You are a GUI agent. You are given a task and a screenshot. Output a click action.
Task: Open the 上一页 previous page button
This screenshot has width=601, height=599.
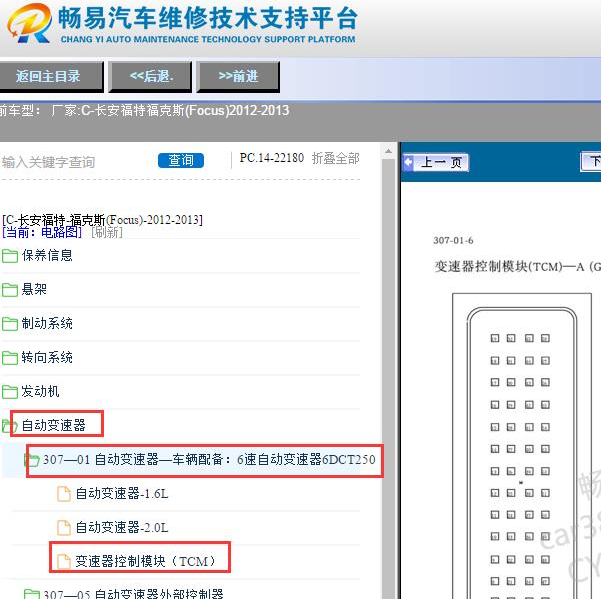436,162
